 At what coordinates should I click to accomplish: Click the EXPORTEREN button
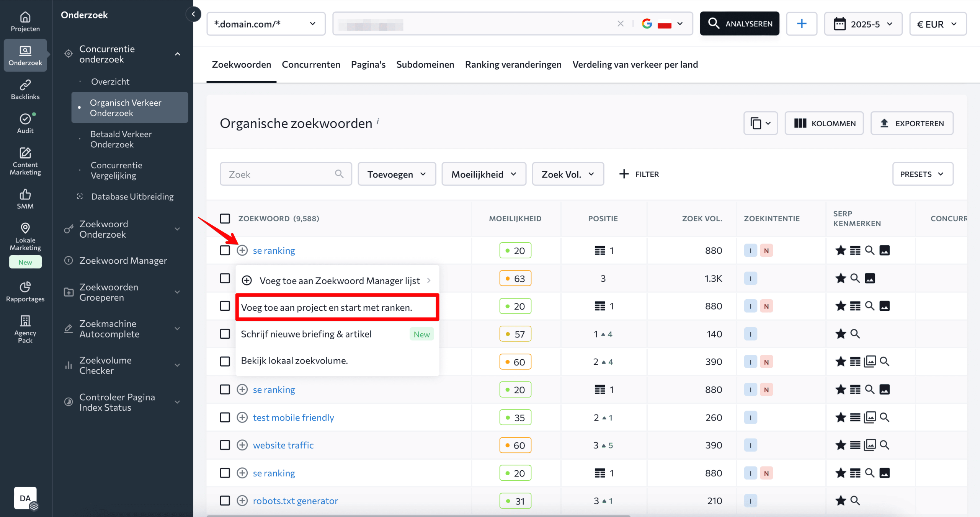click(912, 123)
